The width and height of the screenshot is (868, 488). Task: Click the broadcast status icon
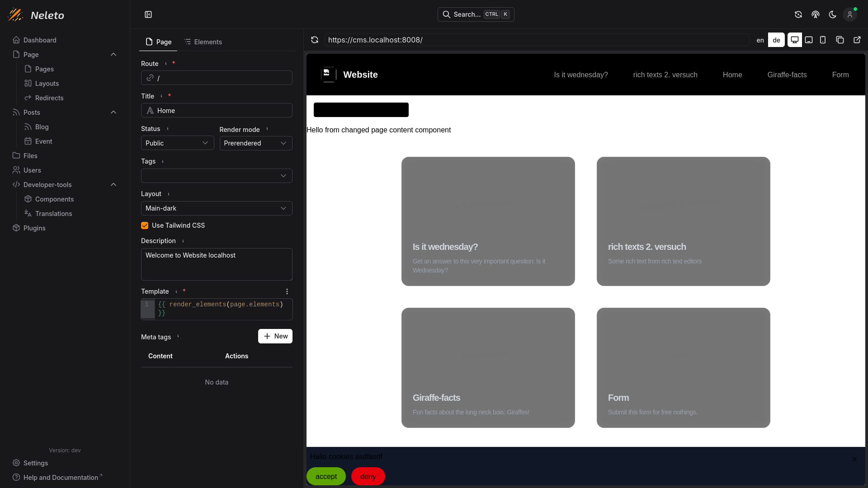pyautogui.click(x=816, y=14)
